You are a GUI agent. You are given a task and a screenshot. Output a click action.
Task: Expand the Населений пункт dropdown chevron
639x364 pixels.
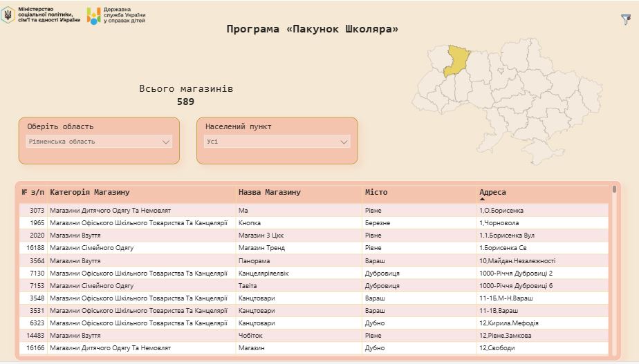pyautogui.click(x=344, y=142)
